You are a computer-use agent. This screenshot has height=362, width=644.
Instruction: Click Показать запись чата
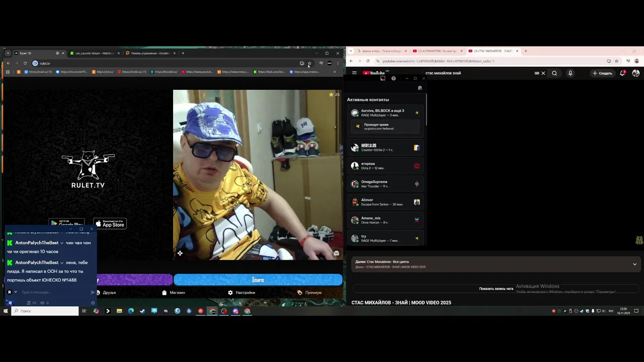click(x=496, y=289)
